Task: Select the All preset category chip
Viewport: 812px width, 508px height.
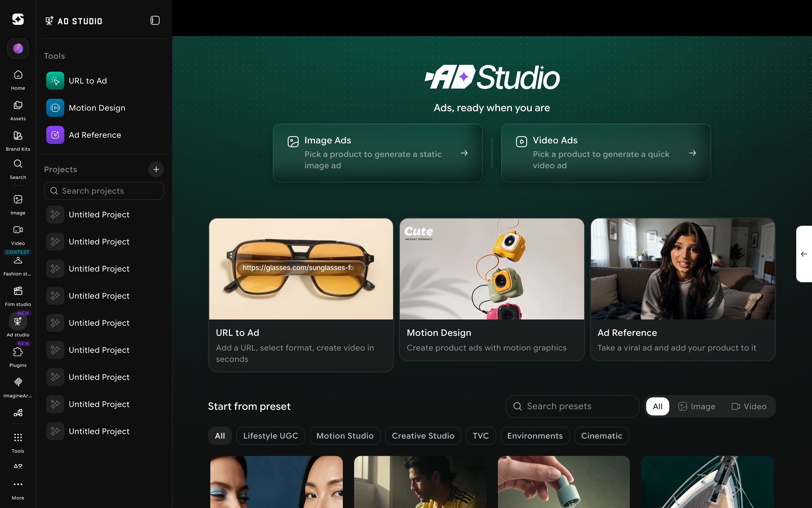Action: pos(220,436)
